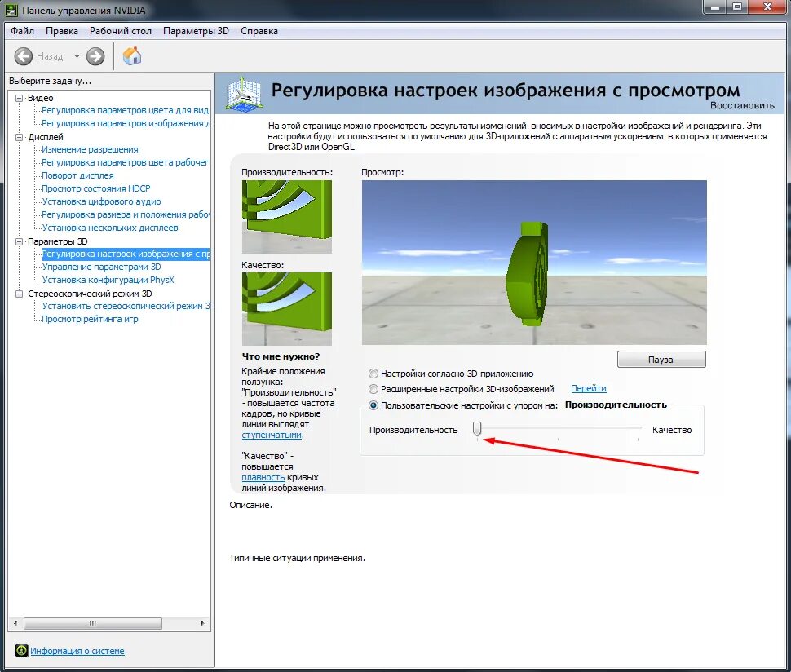Click the Типичные ситуации применения. text
Screen dimensions: 791x672
pyautogui.click(x=297, y=558)
